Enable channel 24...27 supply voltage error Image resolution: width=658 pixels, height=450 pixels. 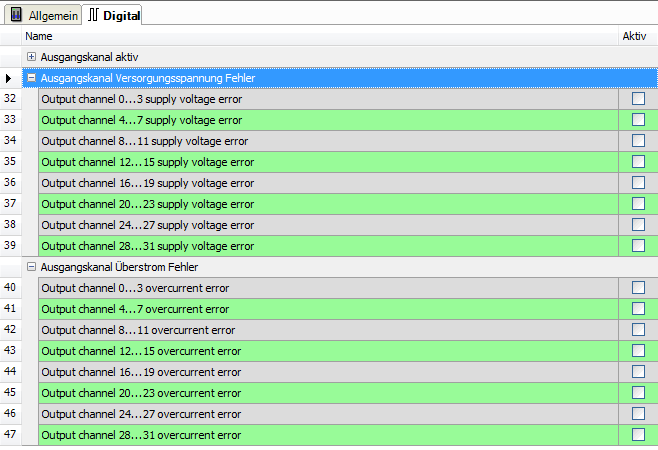[638, 225]
